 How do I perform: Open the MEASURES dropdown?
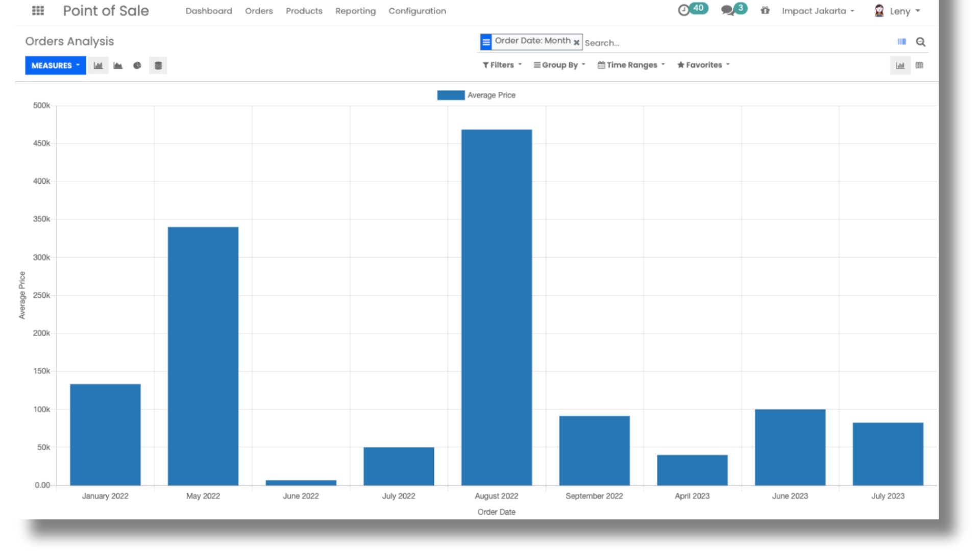[x=56, y=65]
